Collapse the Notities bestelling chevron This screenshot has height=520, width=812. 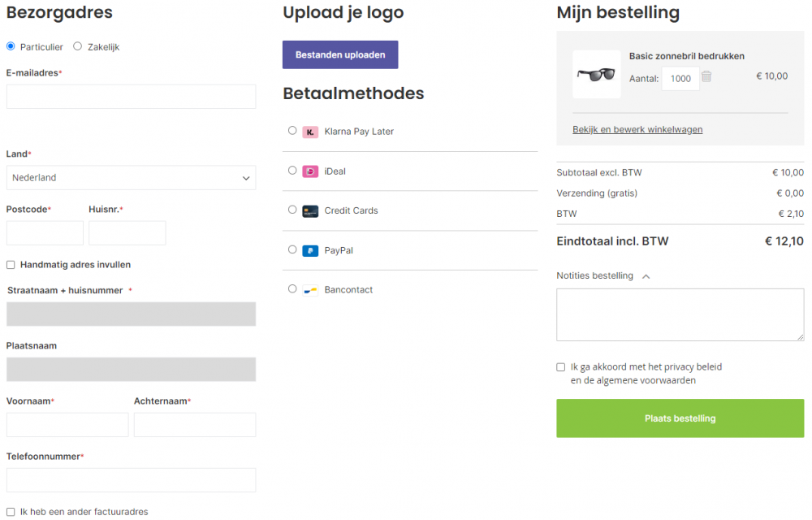pos(646,276)
